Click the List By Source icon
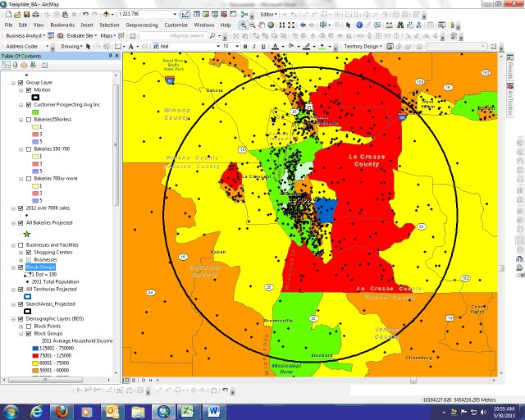 [x=16, y=65]
